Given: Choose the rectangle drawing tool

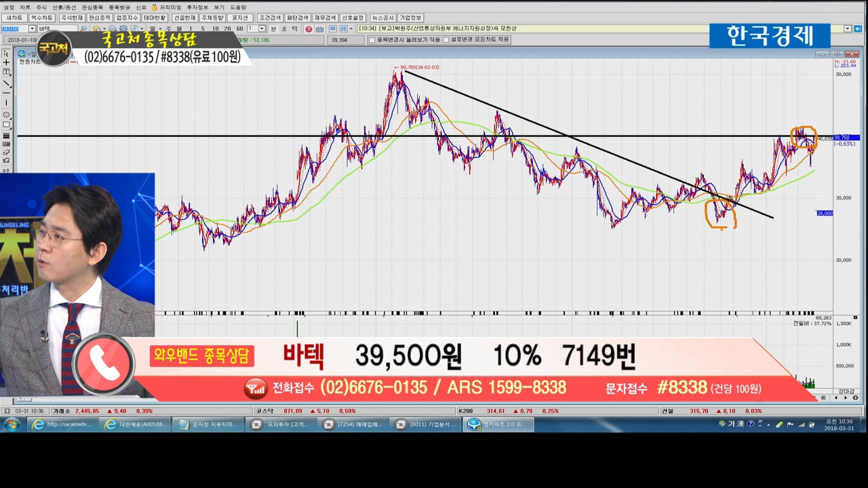Looking at the screenshot, I should [x=6, y=125].
